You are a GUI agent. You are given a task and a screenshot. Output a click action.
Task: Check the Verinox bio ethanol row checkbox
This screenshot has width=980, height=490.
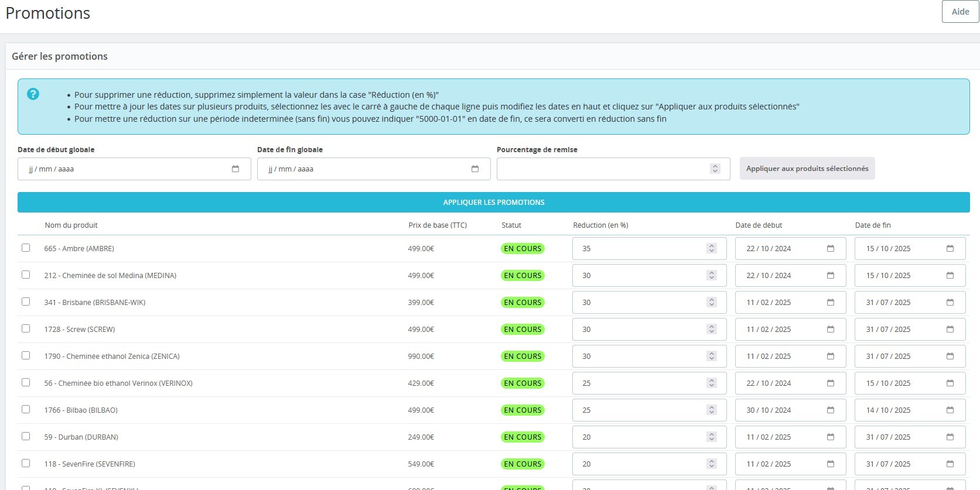point(26,382)
